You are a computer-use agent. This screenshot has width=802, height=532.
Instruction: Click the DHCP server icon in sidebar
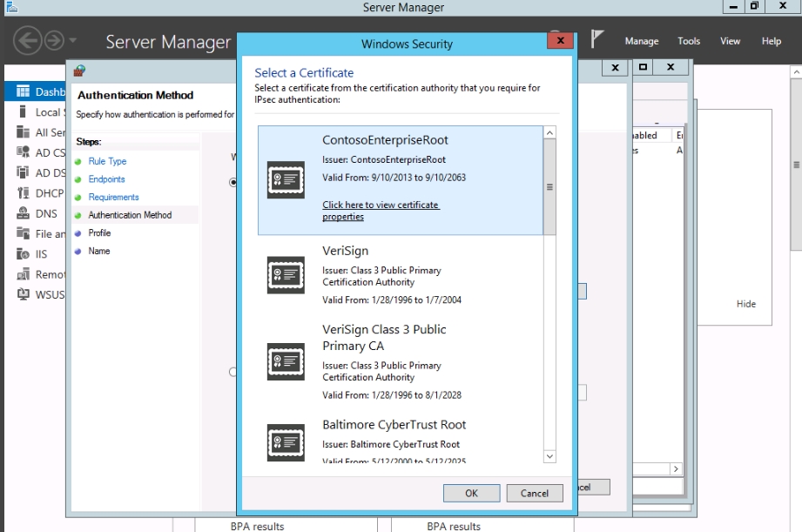(23, 193)
